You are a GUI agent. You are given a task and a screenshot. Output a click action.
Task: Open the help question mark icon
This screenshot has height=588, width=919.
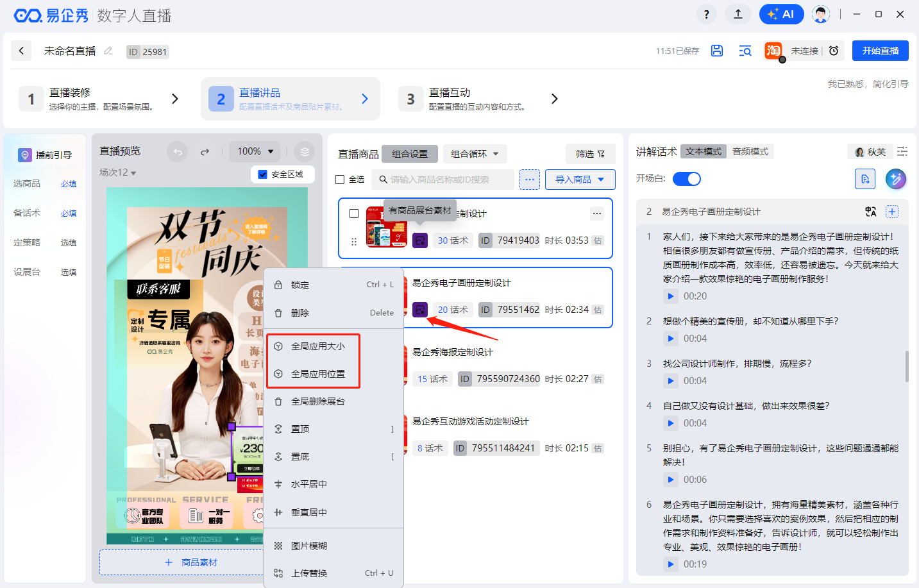[x=706, y=14]
